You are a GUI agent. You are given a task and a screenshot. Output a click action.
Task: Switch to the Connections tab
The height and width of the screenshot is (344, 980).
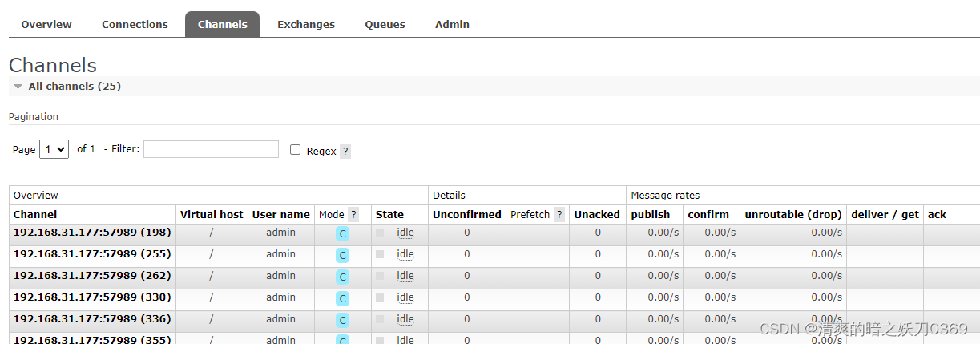coord(135,24)
